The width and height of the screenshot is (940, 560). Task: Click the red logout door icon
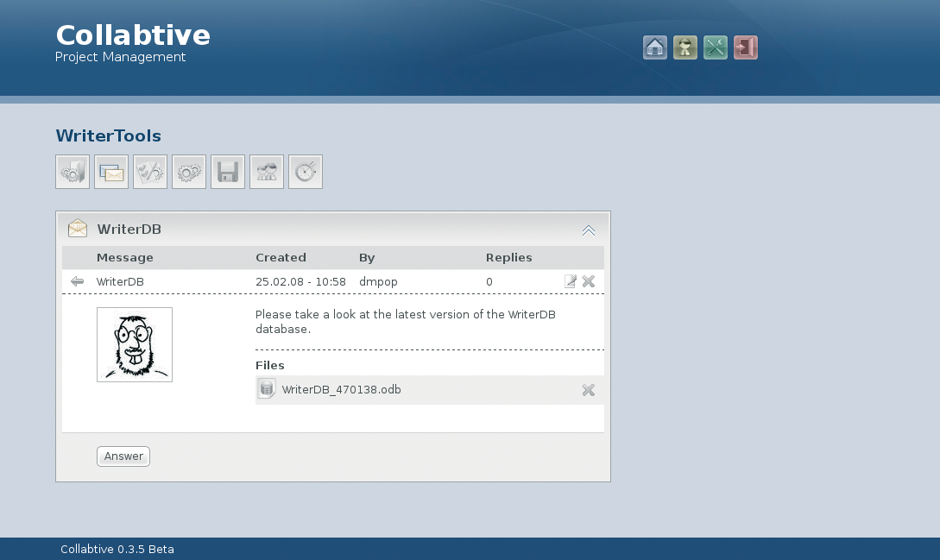click(746, 47)
